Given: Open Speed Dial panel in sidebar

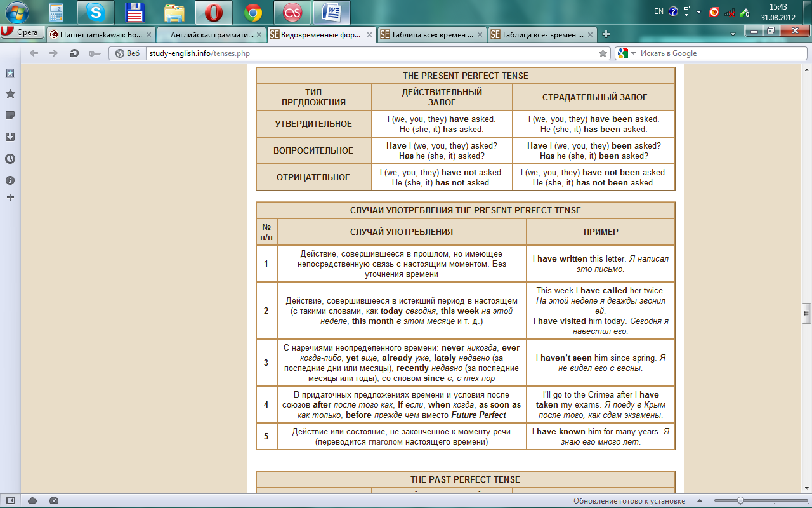Looking at the screenshot, I should 10,73.
